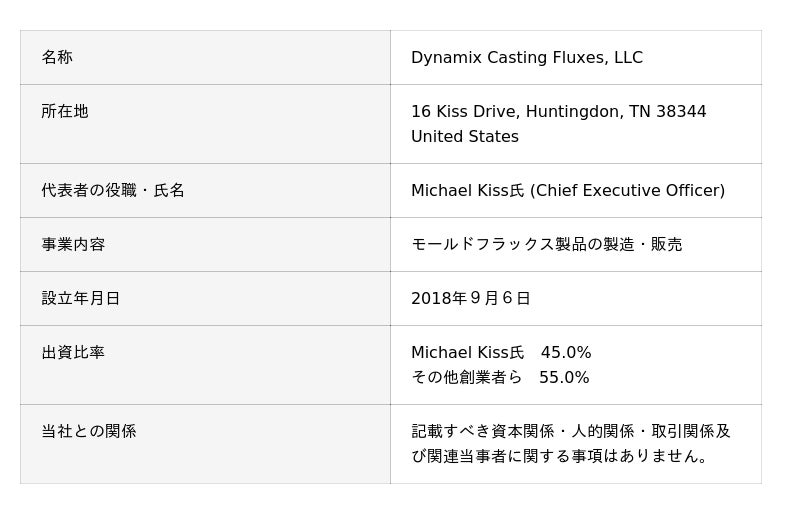The image size is (800, 514).
Task: Select the 所在地 label cell
Action: coord(65,112)
